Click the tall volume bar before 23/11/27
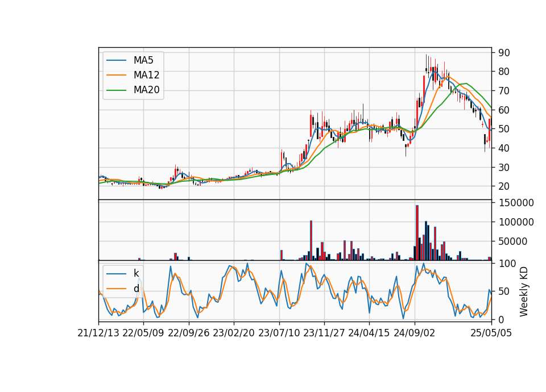The height and width of the screenshot is (392, 546). (311, 240)
